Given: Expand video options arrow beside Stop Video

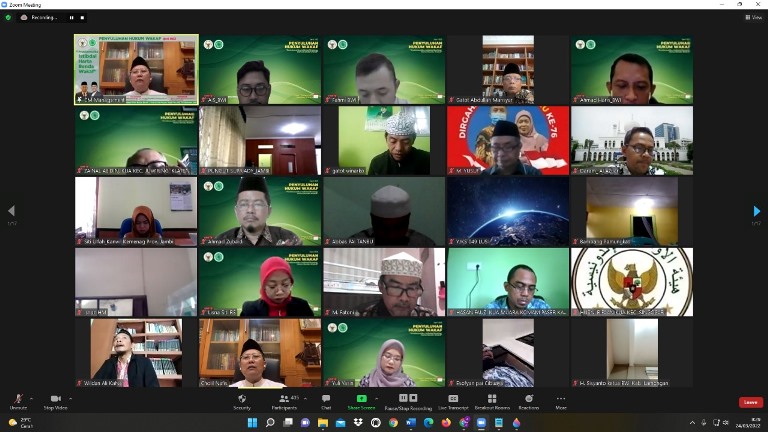Looking at the screenshot, I should 71,399.
